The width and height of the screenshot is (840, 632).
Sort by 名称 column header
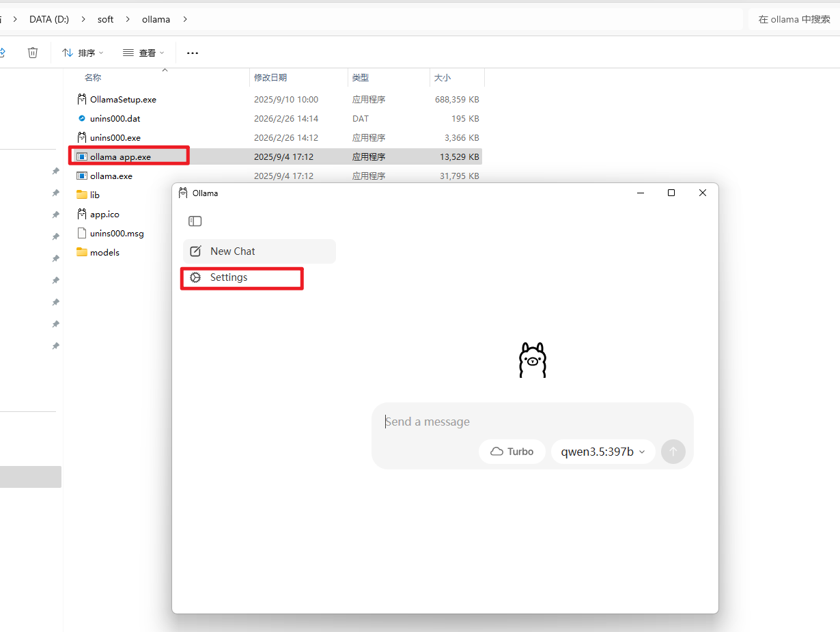coord(93,78)
